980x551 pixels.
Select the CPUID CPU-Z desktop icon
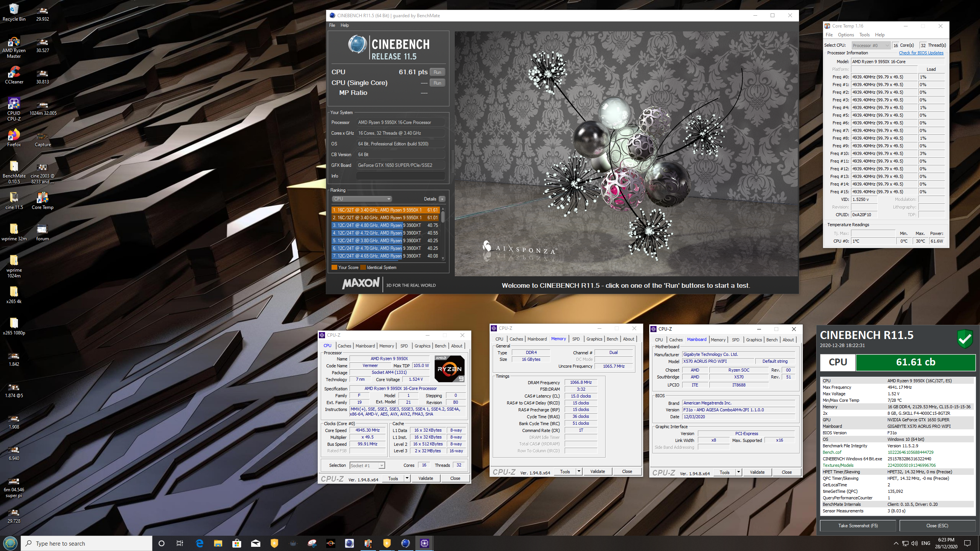point(14,109)
